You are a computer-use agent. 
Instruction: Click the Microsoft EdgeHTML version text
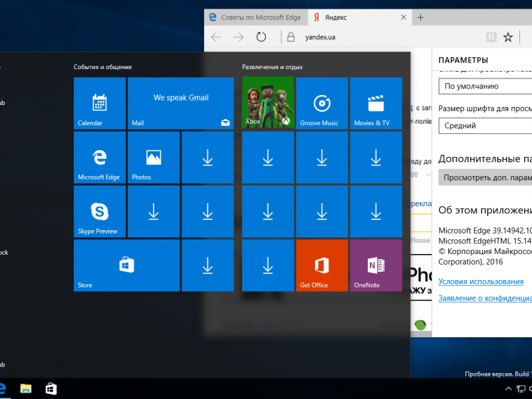click(485, 241)
